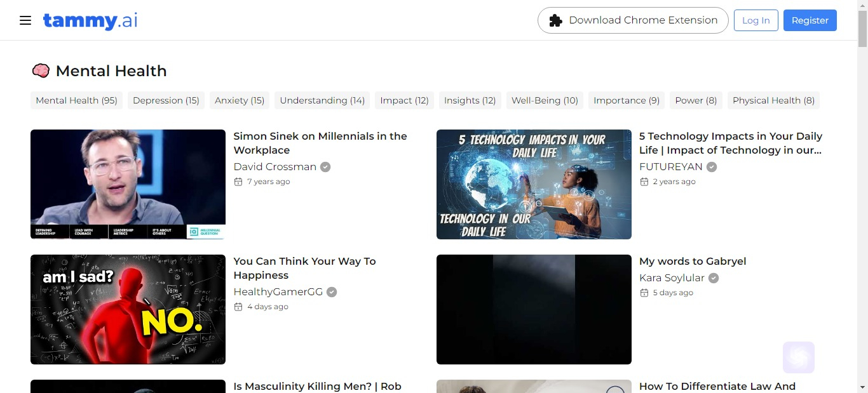868x393 pixels.
Task: Open 'You Can Think Your Way To Happiness' title
Action: [x=304, y=268]
